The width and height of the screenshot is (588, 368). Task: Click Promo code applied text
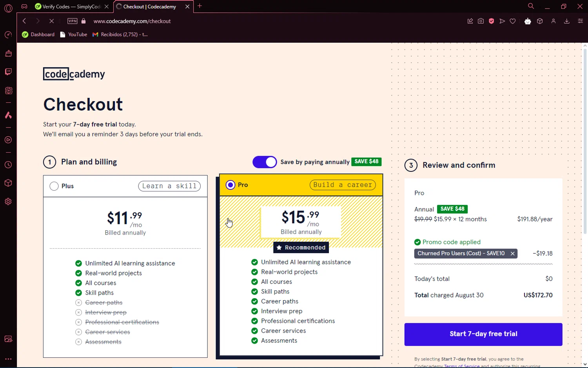451,242
